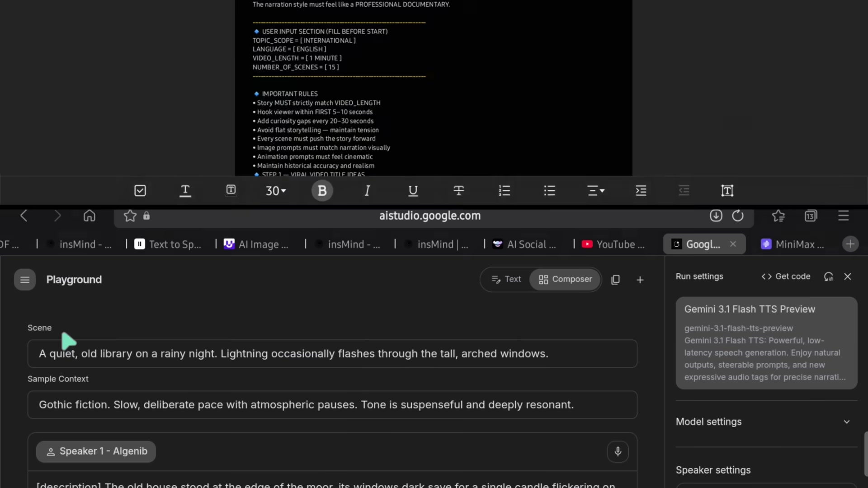The width and height of the screenshot is (868, 488).
Task: Open the browser home page
Action: coord(90,216)
